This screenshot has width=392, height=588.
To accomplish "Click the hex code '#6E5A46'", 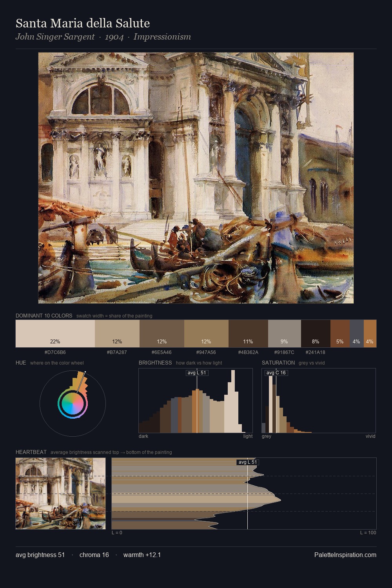I will coord(162,352).
